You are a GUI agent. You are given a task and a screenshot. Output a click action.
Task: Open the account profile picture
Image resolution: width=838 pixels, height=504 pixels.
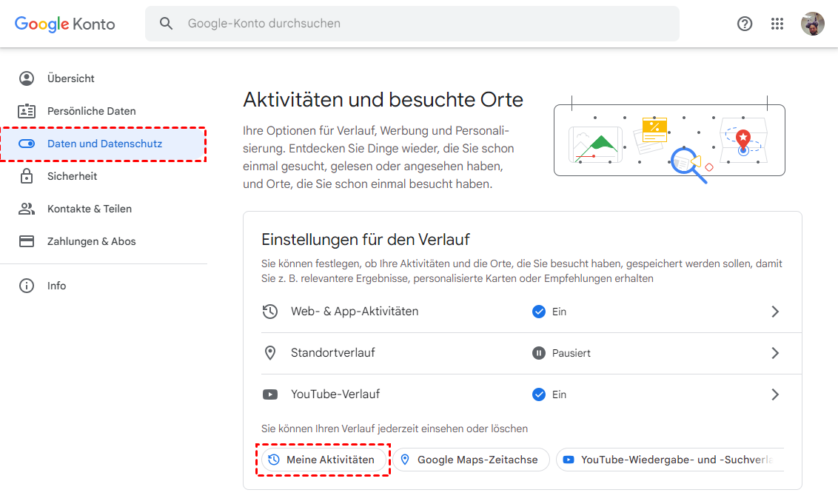pos(812,24)
